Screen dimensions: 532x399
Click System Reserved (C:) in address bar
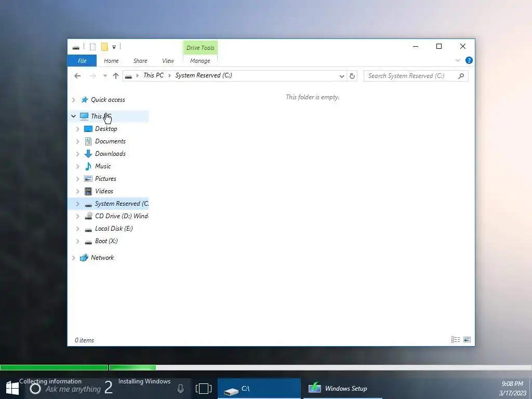(x=204, y=75)
